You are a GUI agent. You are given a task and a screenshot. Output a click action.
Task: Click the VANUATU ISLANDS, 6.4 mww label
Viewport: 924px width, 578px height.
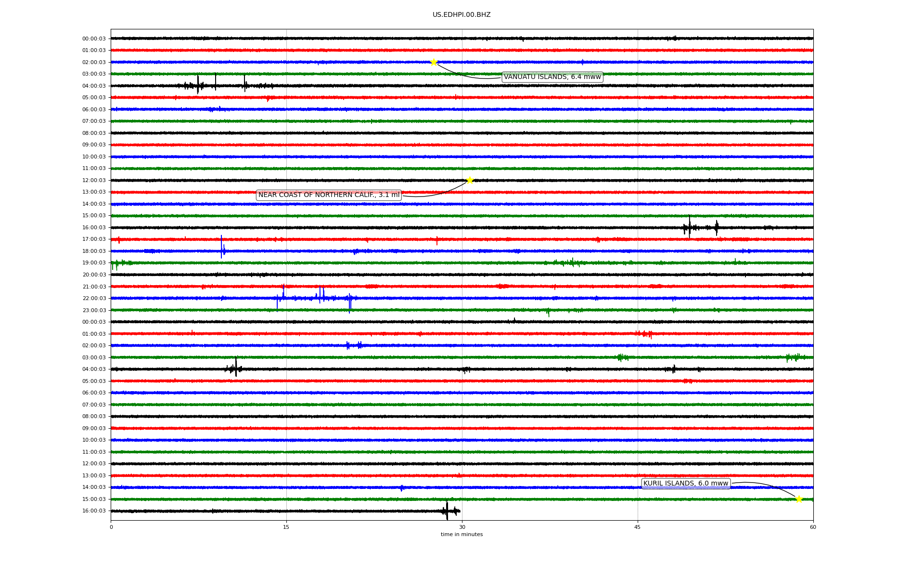pos(552,77)
